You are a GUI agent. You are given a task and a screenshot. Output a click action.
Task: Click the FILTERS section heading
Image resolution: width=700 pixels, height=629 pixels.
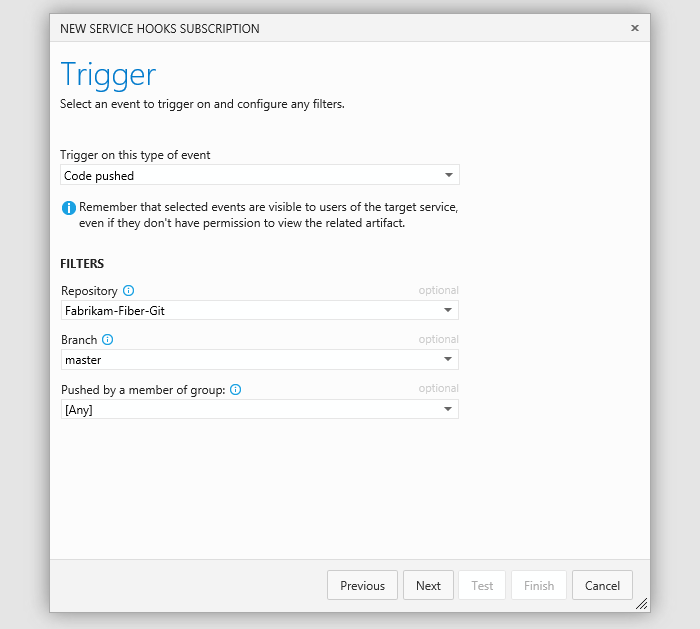click(82, 264)
